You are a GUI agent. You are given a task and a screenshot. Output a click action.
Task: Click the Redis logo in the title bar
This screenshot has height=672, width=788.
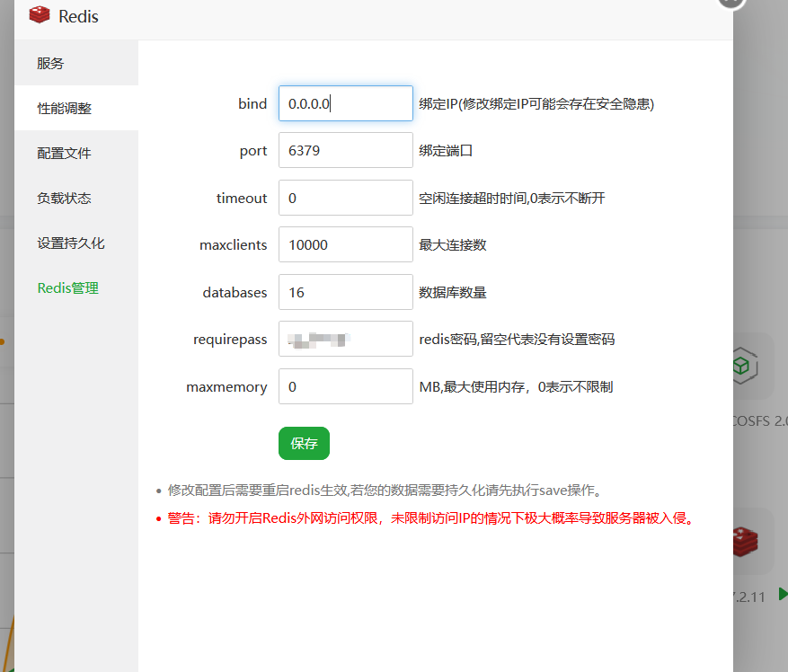(40, 15)
